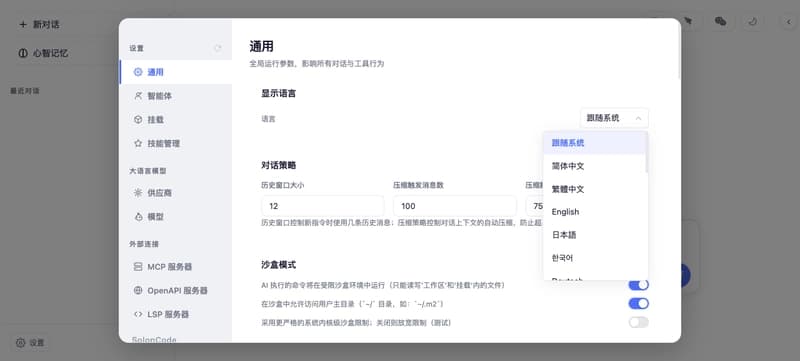Screen dimensions: 800x361
Task: Open 技能管理 skill management
Action: click(x=176, y=143)
